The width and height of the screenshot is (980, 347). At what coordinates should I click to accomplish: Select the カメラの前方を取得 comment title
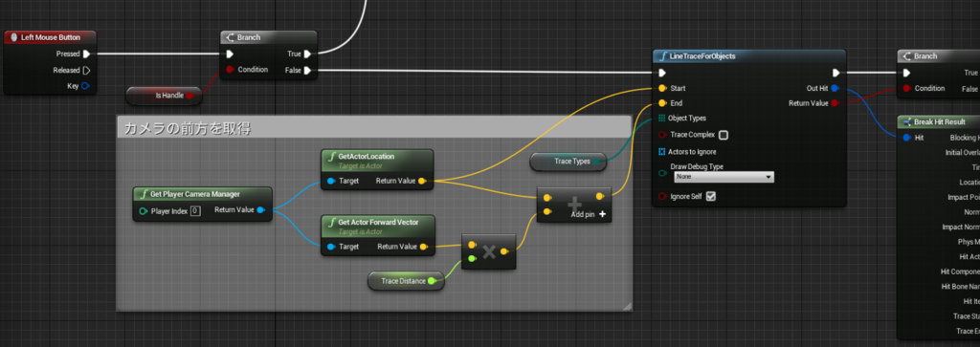[188, 128]
